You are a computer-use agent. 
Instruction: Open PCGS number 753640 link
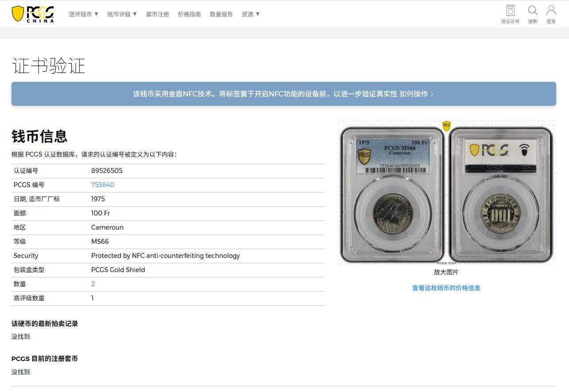[103, 185]
